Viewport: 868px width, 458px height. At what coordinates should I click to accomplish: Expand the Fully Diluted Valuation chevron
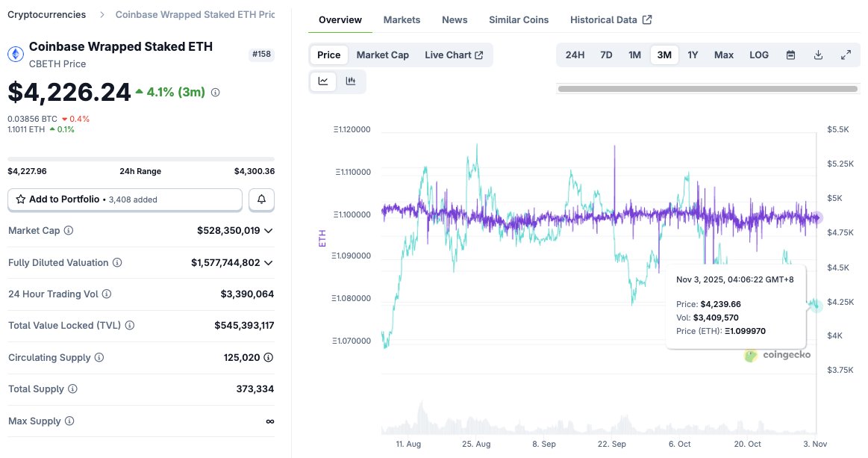click(269, 263)
